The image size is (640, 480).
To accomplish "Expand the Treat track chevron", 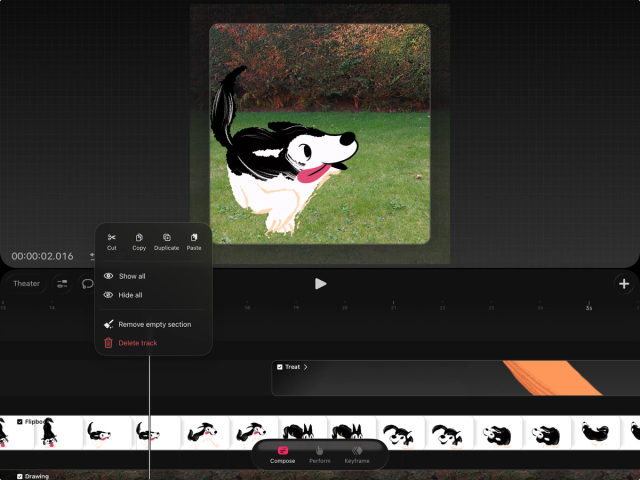I will pyautogui.click(x=305, y=367).
